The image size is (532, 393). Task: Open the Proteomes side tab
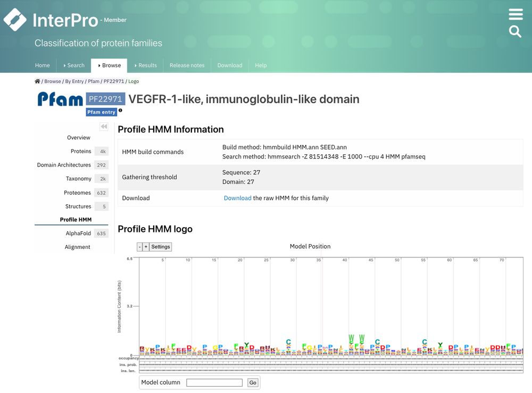point(77,193)
